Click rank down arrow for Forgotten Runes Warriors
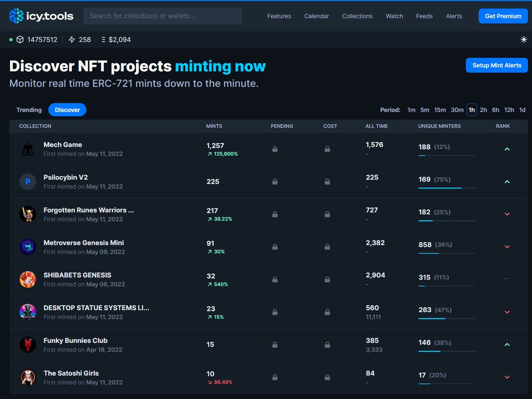This screenshot has height=399, width=532. (507, 214)
